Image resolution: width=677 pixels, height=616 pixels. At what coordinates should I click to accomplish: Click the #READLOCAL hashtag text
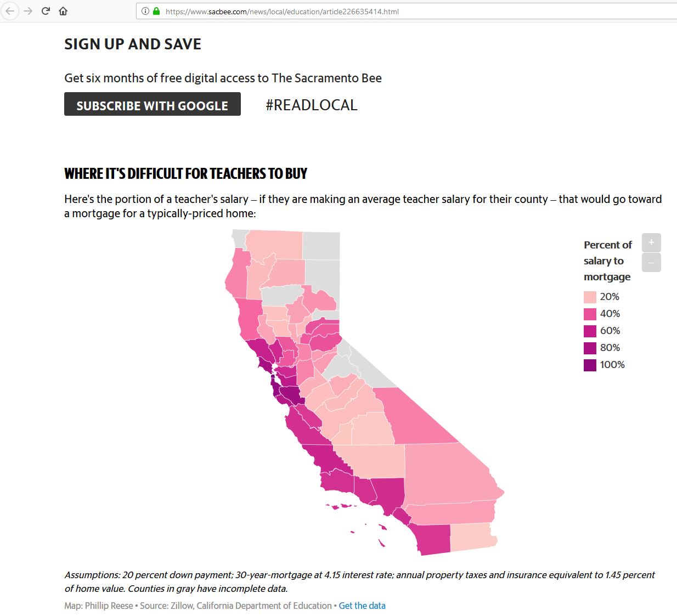311,105
